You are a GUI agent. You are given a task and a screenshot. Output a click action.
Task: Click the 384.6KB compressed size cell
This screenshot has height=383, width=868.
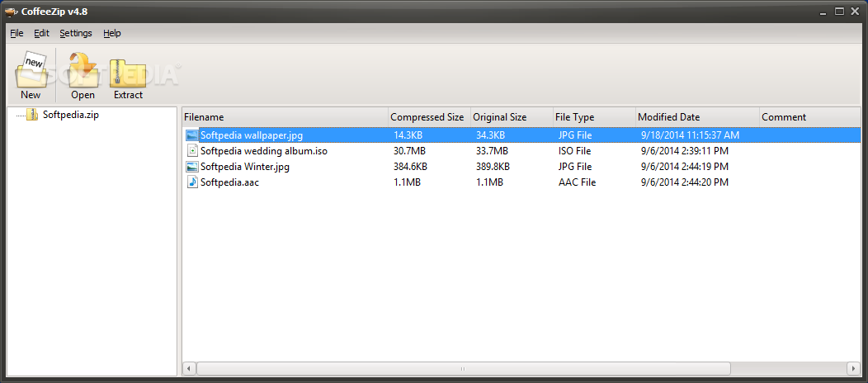[x=410, y=167]
